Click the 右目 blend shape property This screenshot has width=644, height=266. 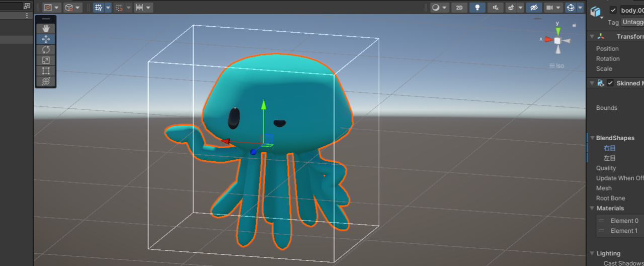tap(609, 148)
